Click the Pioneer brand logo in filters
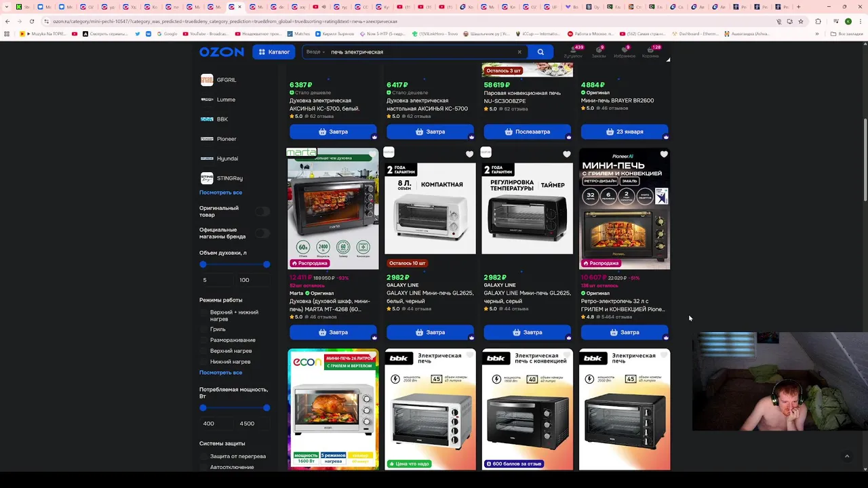Image resolution: width=868 pixels, height=488 pixels. pyautogui.click(x=207, y=139)
